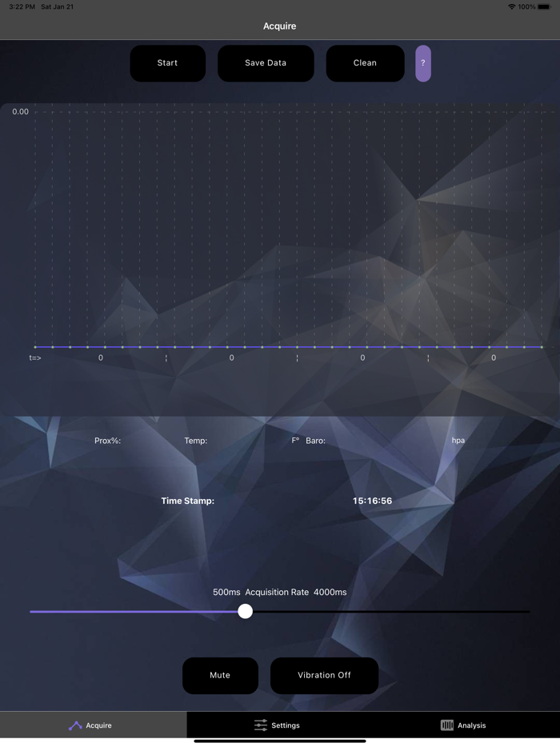
Task: Click the F° unit label
Action: 295,441
